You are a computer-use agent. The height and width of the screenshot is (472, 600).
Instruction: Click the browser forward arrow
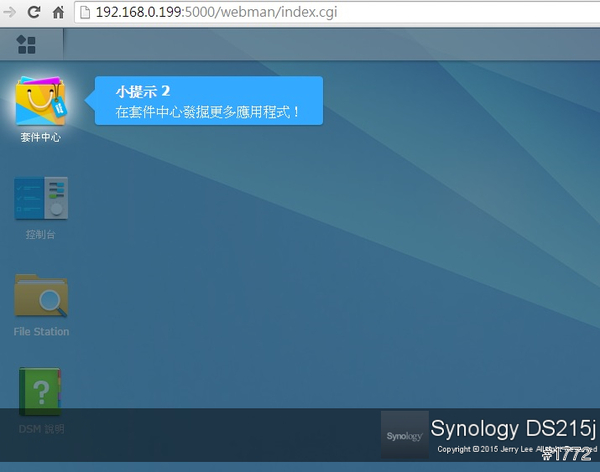pos(9,13)
